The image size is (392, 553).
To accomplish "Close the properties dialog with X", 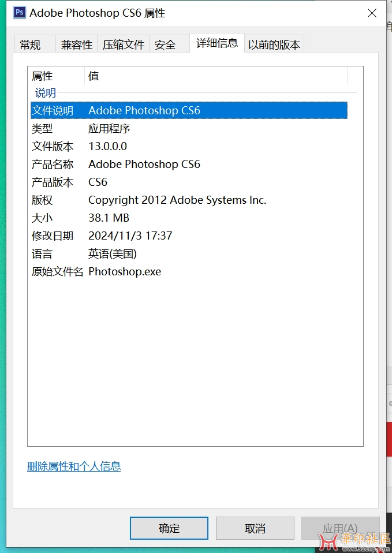I will click(x=372, y=13).
